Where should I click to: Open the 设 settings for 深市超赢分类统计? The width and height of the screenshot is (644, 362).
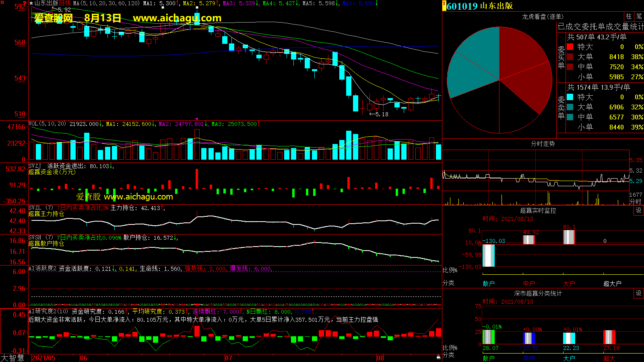coord(639,293)
